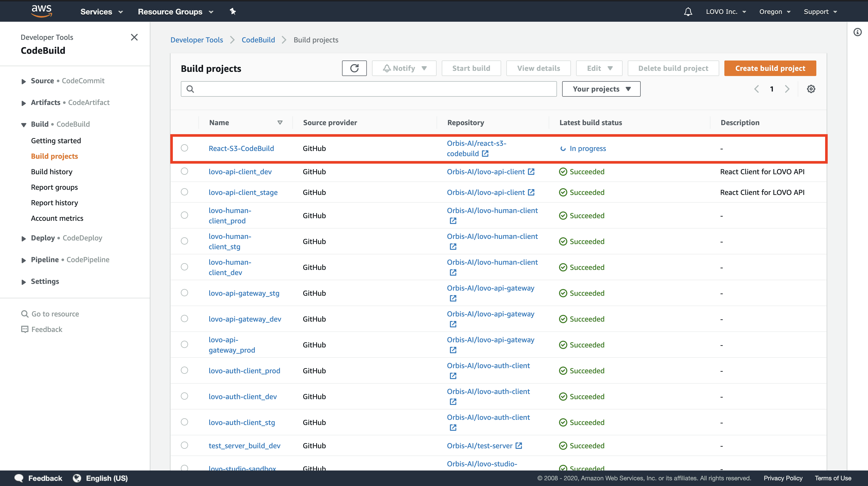Click the Go to resource search icon
Screen dimensions: 868x486
[25, 314]
